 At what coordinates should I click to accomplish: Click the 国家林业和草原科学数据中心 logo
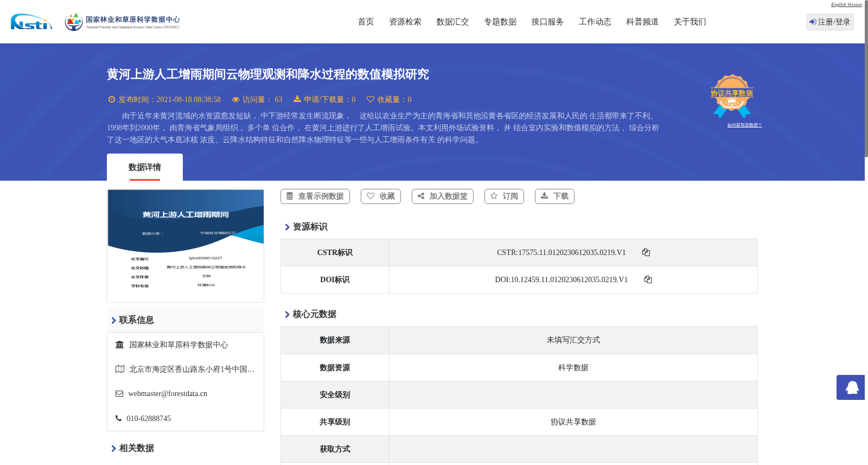[x=122, y=22]
